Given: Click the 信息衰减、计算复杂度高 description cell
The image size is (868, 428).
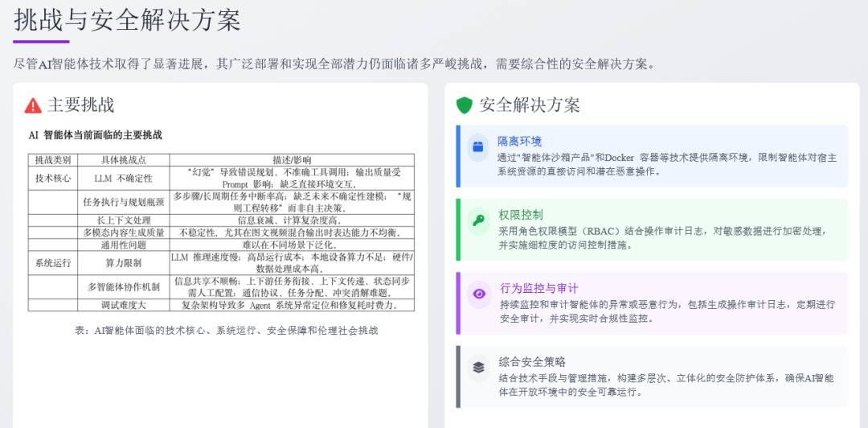Looking at the screenshot, I should [x=292, y=220].
